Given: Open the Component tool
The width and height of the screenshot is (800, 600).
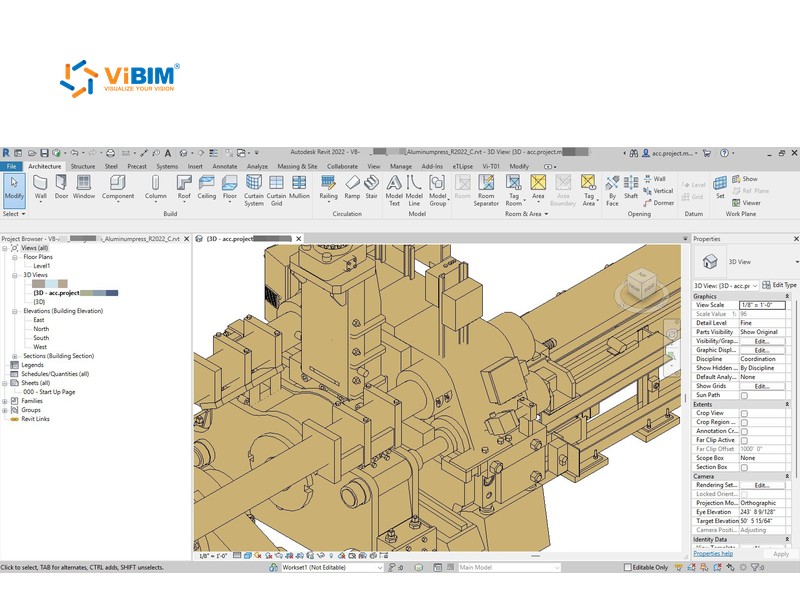Looking at the screenshot, I should [x=118, y=188].
